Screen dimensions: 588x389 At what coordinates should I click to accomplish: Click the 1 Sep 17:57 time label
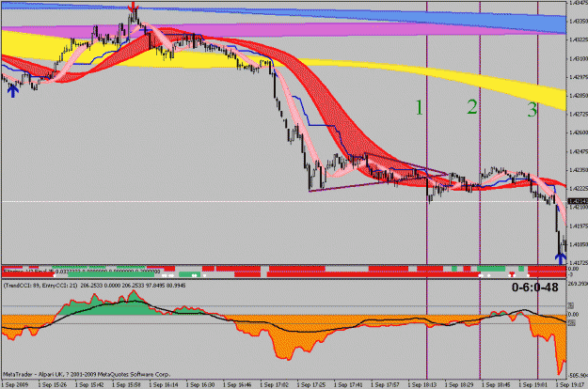coord(385,384)
